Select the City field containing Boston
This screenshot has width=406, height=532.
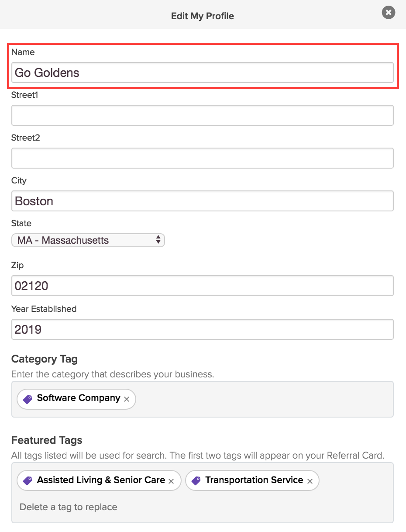(203, 201)
